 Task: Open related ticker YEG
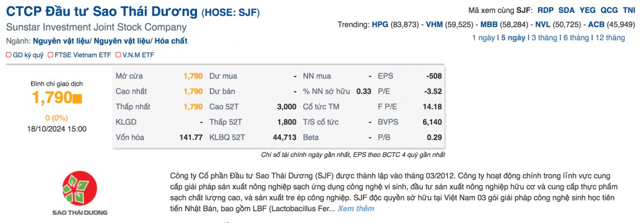point(588,10)
